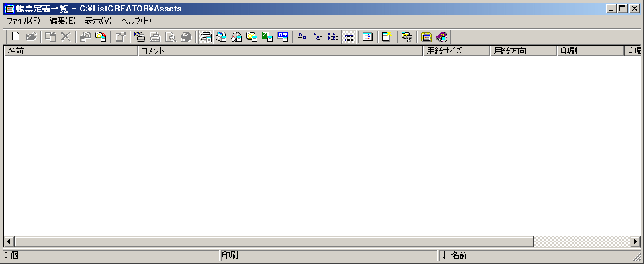The image size is (644, 264).
Task: Click the grayed copy documents toolbar icon
Action: click(x=50, y=36)
